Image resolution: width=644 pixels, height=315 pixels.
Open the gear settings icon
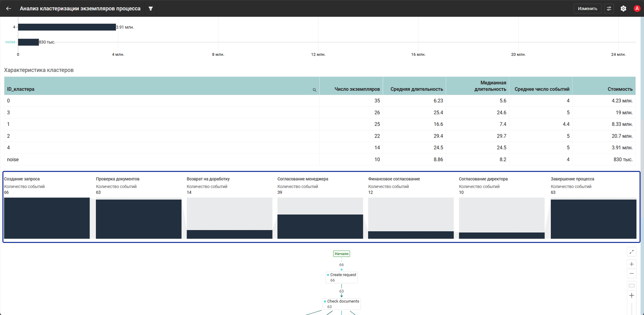[623, 9]
